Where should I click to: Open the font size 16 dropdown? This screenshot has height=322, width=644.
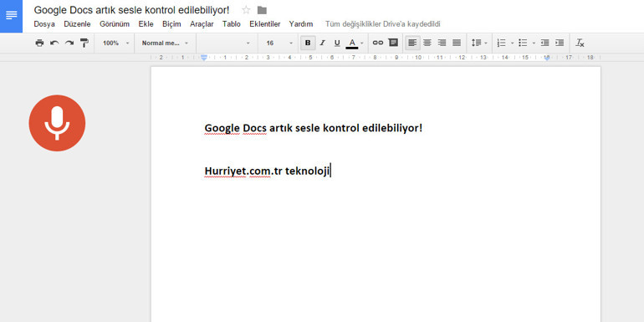(x=279, y=43)
